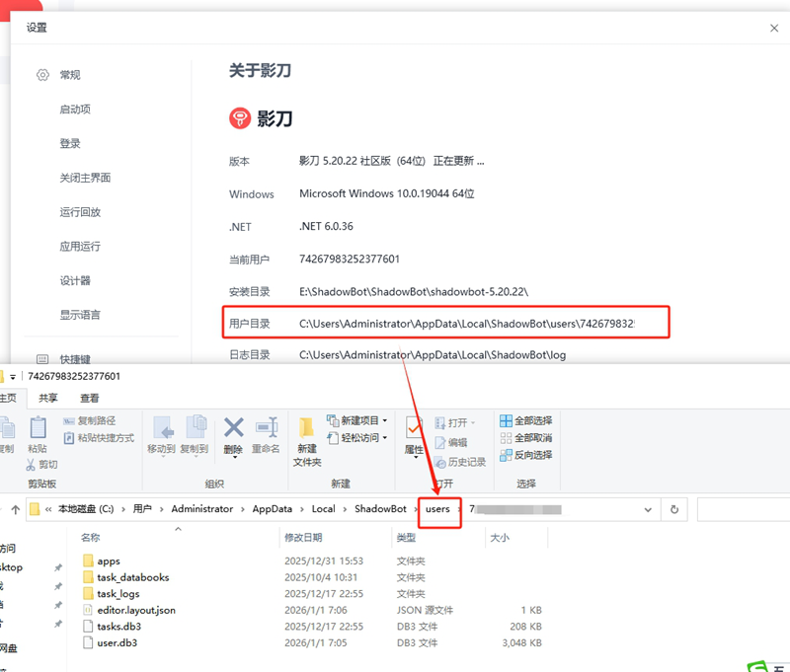
Task: Click 用户 breadcrumb in address bar
Action: click(x=142, y=509)
